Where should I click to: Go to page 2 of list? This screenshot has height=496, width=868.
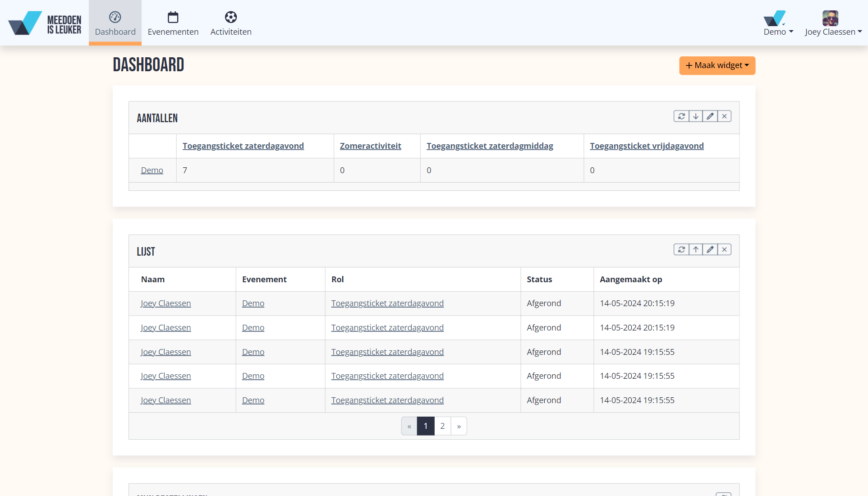pos(442,426)
